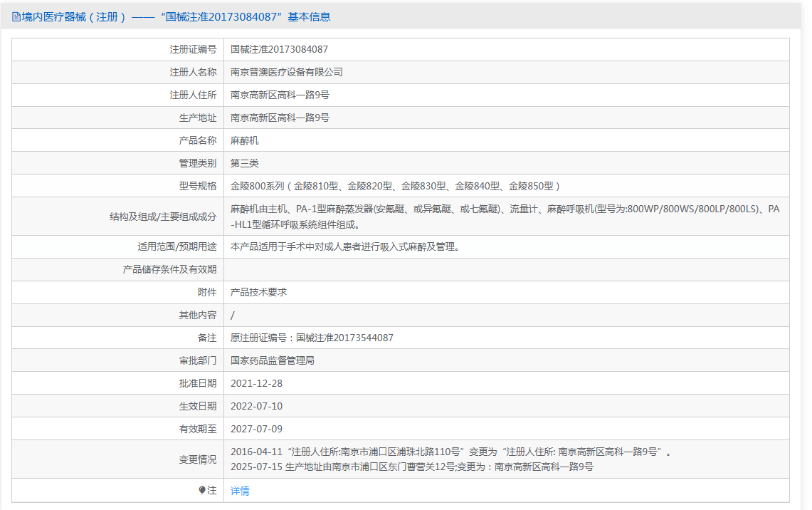Click the 型号规格 label
812x510 pixels.
[198, 186]
